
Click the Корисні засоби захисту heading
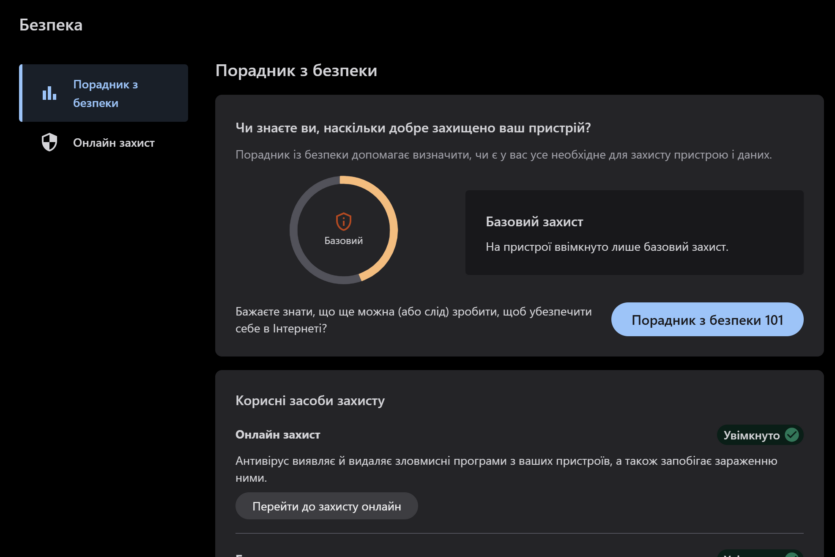[310, 400]
